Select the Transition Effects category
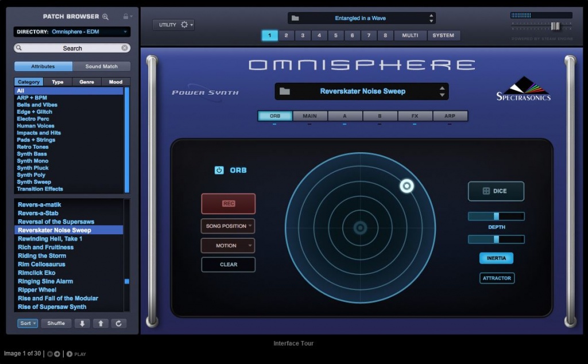The image size is (588, 364). pyautogui.click(x=40, y=189)
